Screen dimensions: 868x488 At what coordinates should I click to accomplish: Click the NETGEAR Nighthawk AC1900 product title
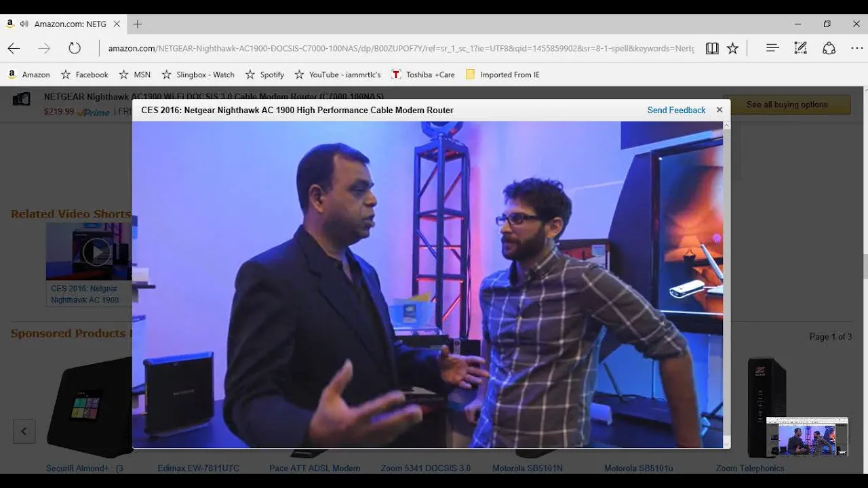pyautogui.click(x=214, y=97)
